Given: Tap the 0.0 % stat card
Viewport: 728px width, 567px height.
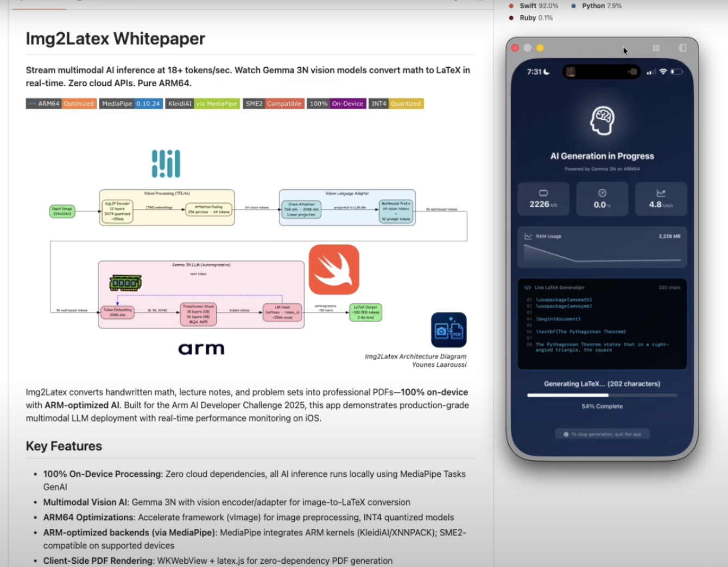Looking at the screenshot, I should click(602, 199).
